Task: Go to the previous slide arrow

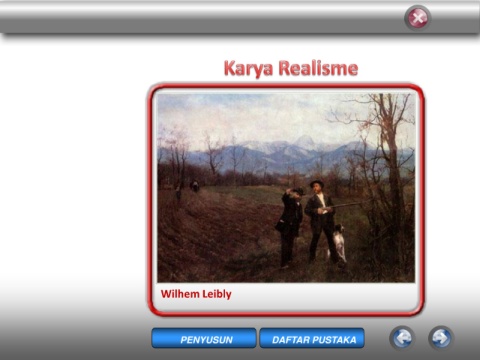Action: click(402, 338)
